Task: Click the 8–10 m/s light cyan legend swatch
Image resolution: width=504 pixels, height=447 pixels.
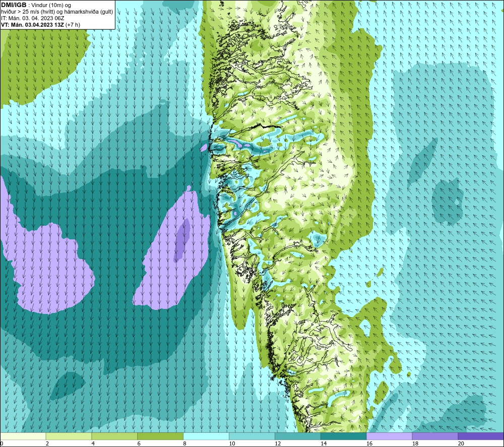Action: pos(206,436)
